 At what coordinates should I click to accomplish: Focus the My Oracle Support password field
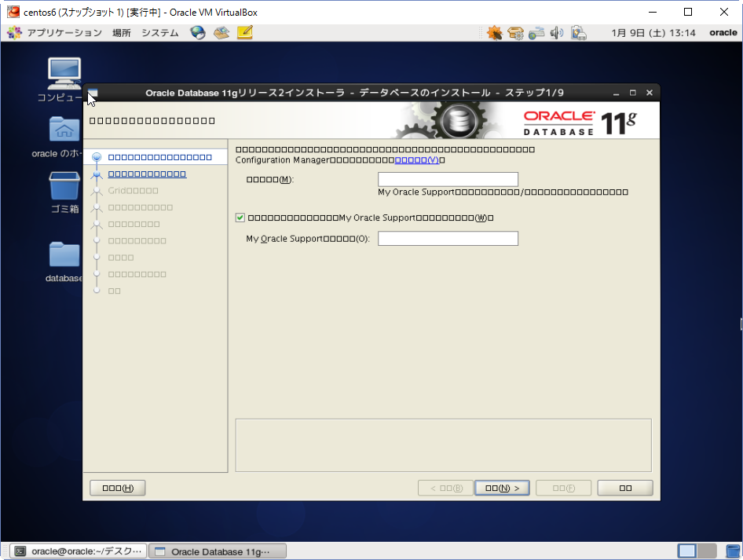click(448, 238)
